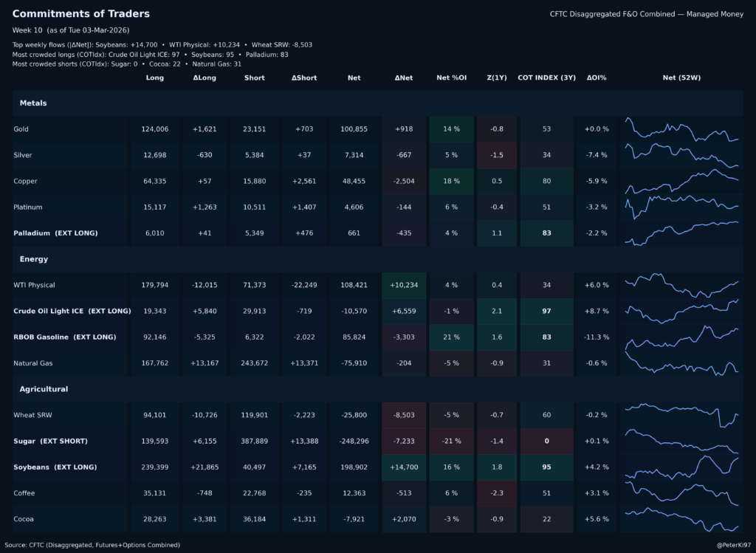Sort by the COT INDEX (3Y) column
756x553 pixels.
click(546, 78)
